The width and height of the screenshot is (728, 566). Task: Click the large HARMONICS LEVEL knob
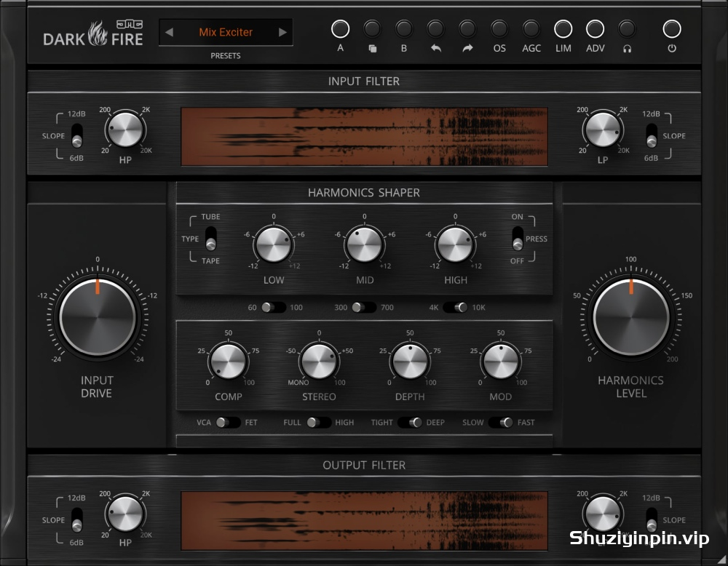(x=631, y=317)
